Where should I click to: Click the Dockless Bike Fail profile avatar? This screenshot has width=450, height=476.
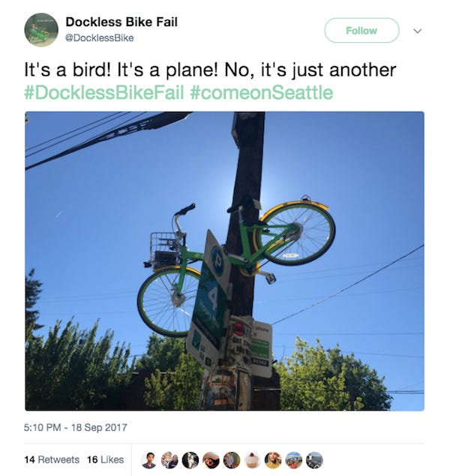tap(41, 30)
